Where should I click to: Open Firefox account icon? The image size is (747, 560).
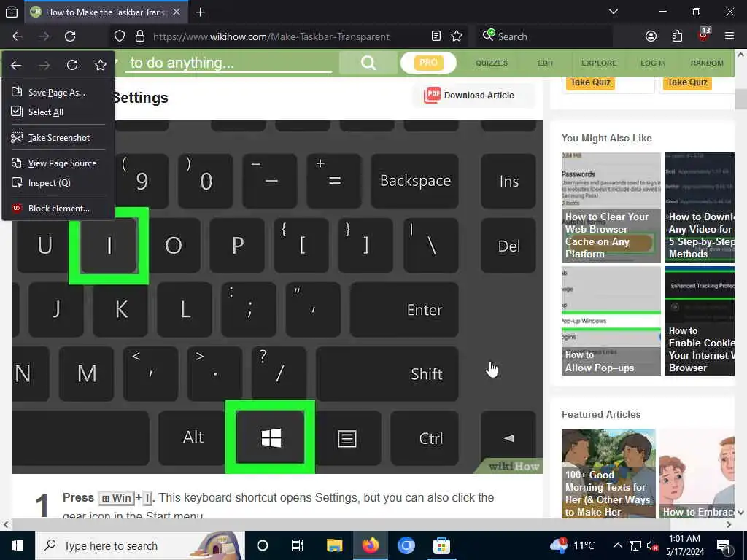(651, 36)
